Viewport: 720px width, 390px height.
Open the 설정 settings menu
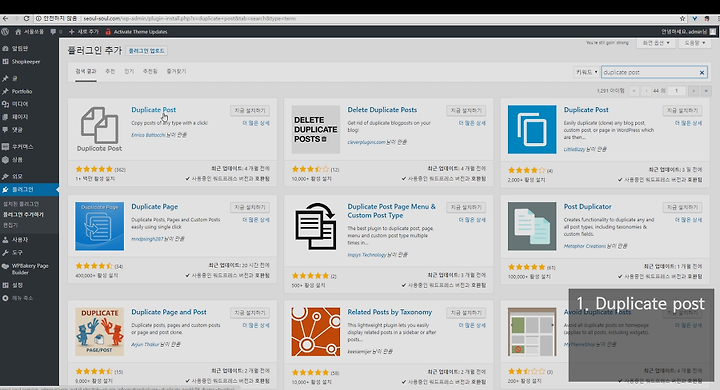click(x=17, y=285)
